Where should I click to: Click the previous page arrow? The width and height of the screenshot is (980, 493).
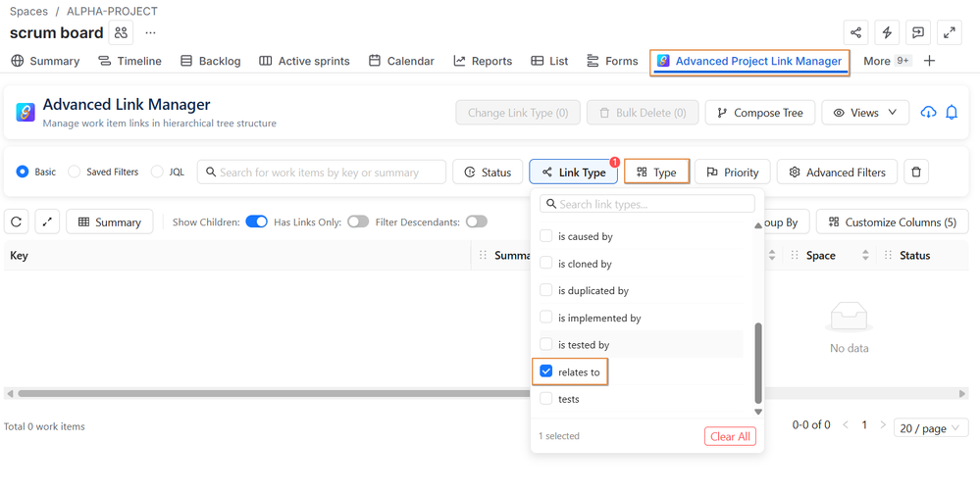click(x=845, y=425)
